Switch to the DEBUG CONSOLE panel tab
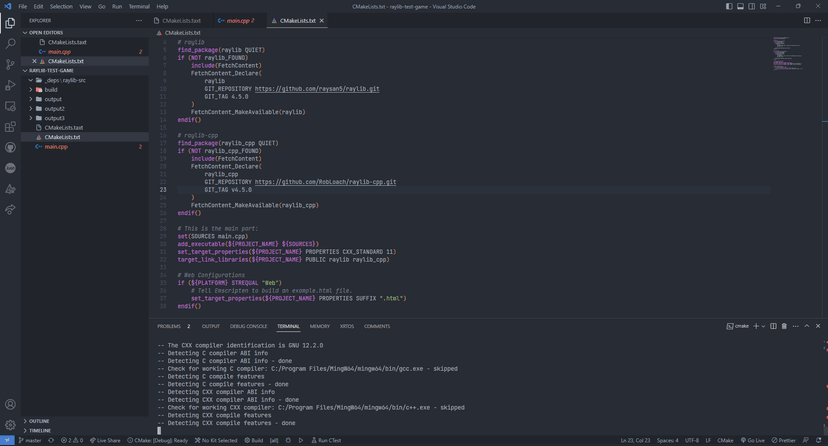 (x=248, y=326)
